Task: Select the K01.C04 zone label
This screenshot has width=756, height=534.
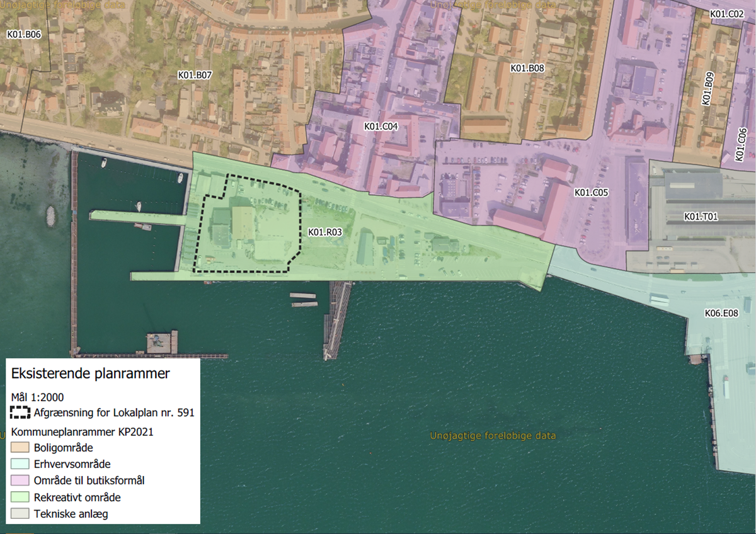Action: (381, 126)
